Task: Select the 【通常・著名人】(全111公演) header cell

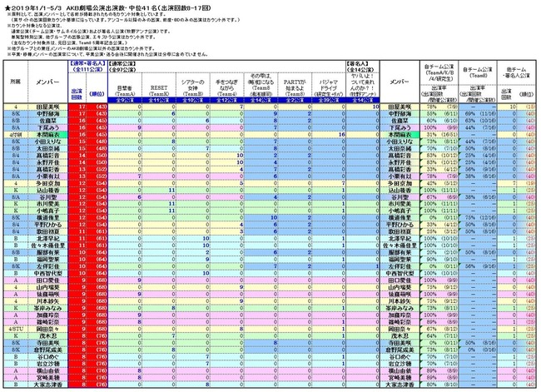Action: [x=87, y=67]
